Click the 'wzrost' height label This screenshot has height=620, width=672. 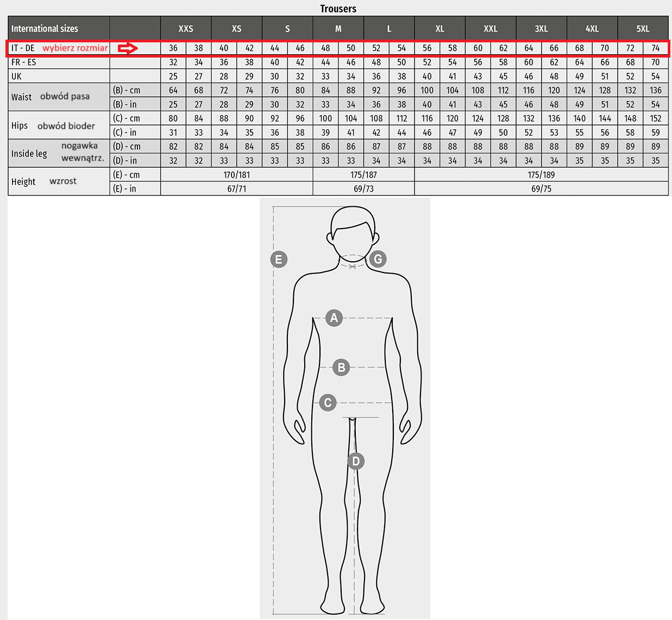coord(63,181)
